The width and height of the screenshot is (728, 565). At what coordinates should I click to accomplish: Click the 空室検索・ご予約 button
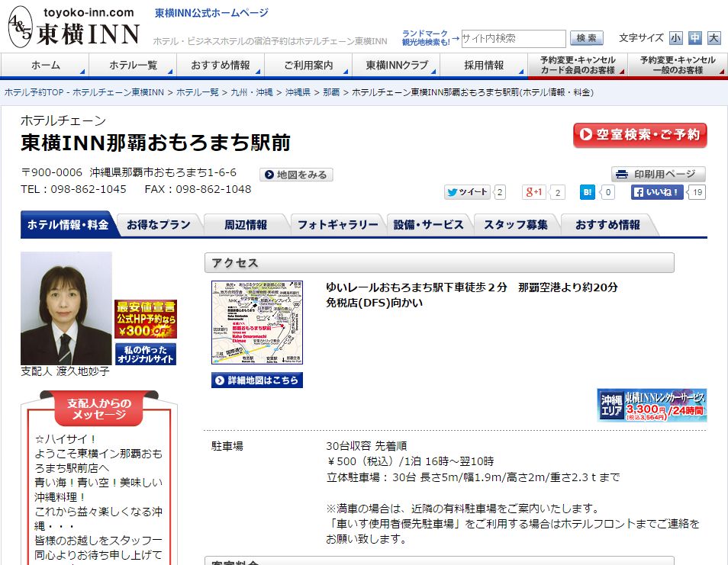pos(639,135)
